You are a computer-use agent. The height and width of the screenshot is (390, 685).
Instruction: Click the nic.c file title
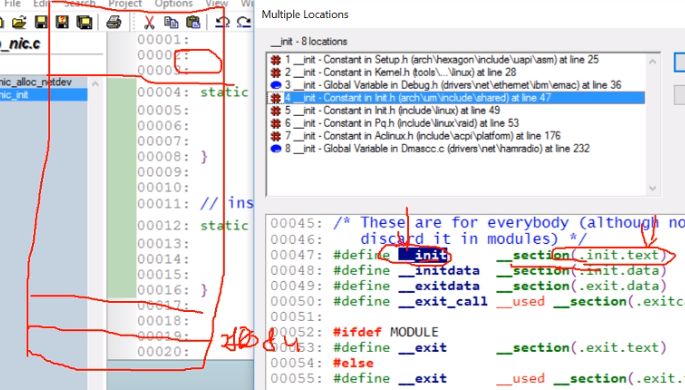click(20, 44)
